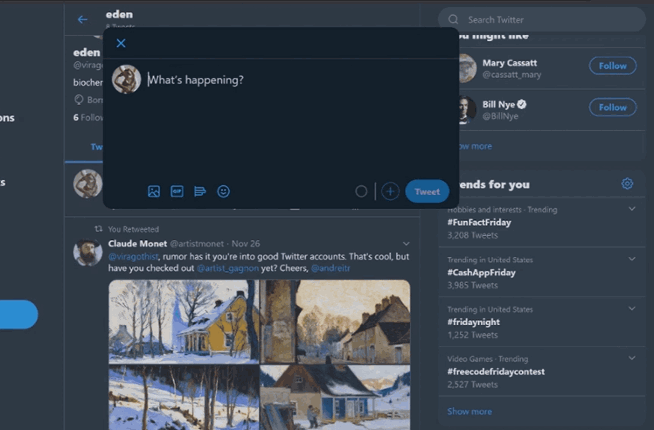Expand options for #CashAppFriday trend
Image resolution: width=654 pixels, height=430 pixels.
632,259
